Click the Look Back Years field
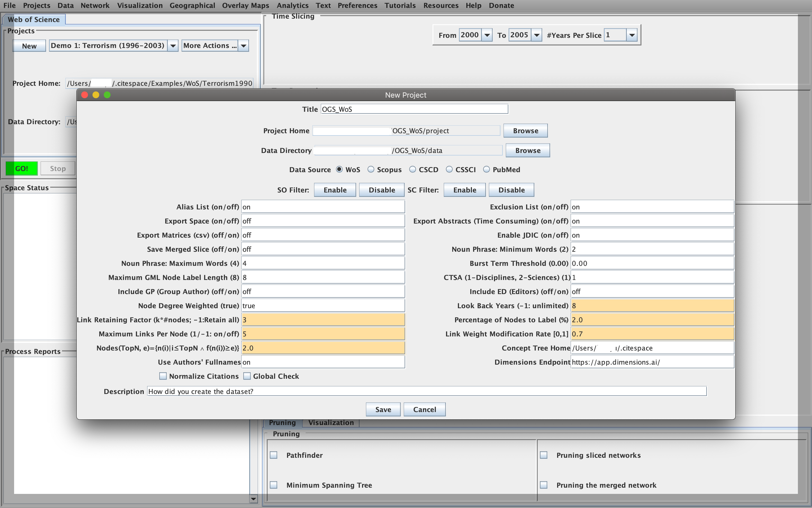 tap(652, 306)
